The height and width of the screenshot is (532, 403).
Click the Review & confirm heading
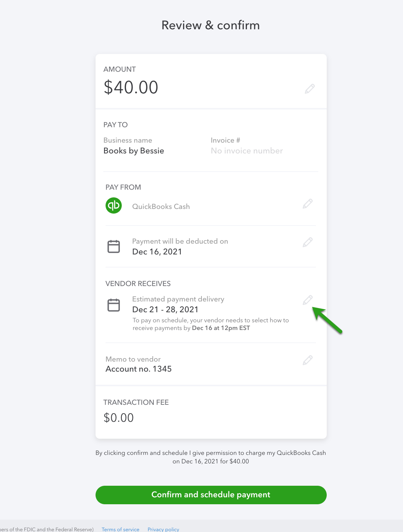coord(210,25)
